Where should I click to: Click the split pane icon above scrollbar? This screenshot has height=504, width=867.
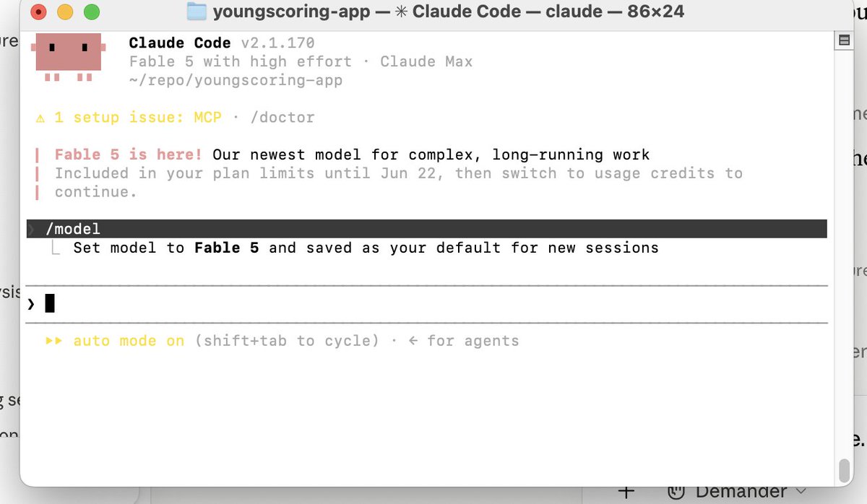843,40
